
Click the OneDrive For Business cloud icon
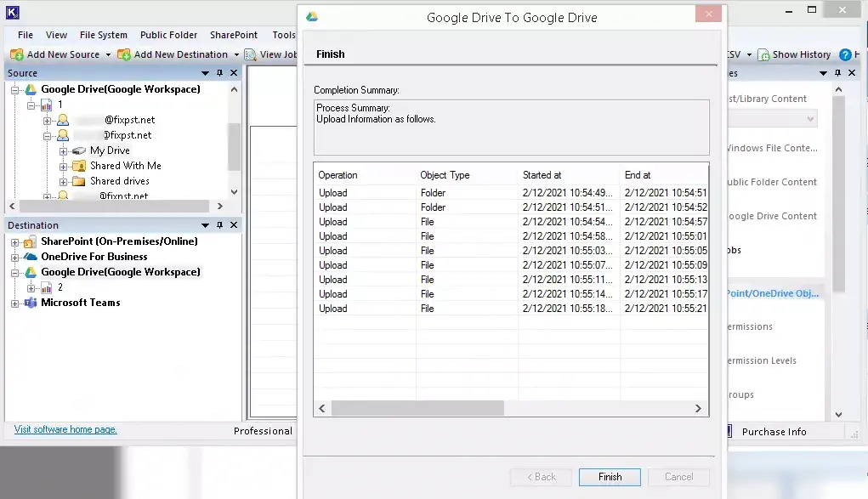point(31,257)
